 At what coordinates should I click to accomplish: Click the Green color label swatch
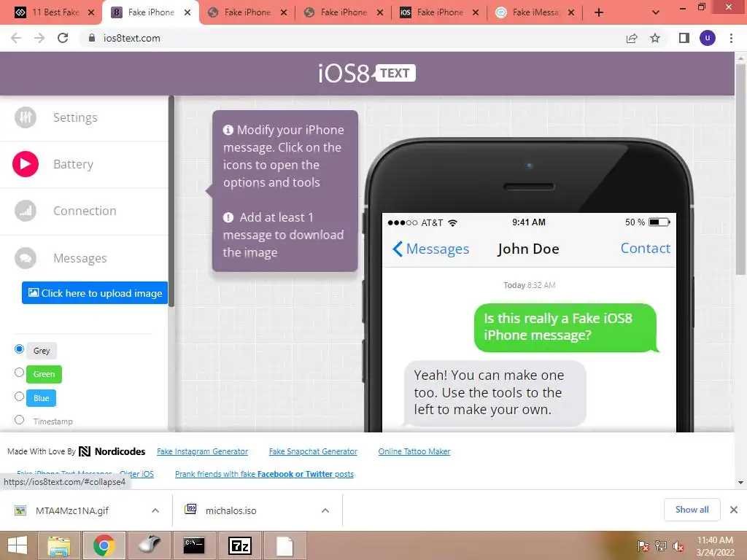point(44,374)
